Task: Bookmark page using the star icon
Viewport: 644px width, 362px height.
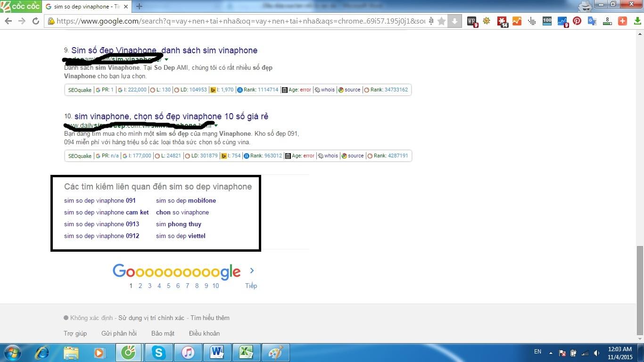Action: (x=441, y=21)
